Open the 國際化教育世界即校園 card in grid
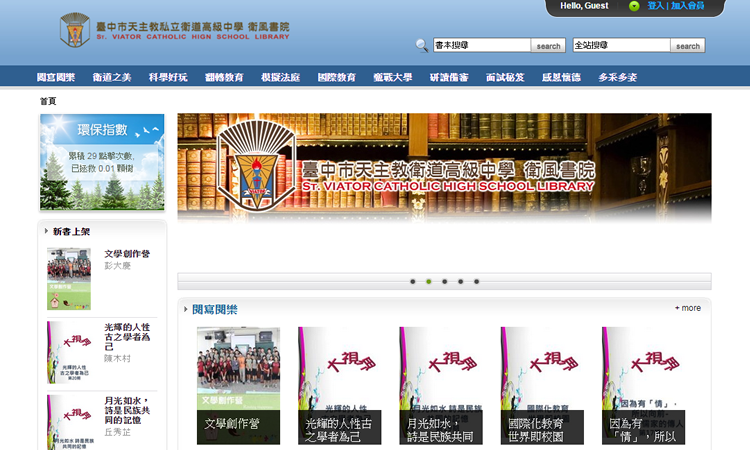Image resolution: width=750 pixels, height=450 pixels. coord(542,385)
